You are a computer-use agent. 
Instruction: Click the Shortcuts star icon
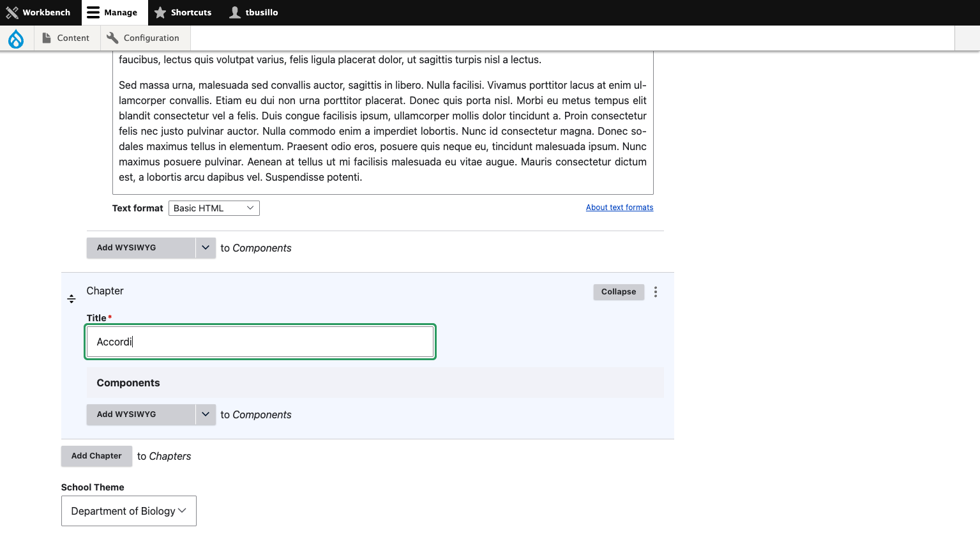pos(160,13)
